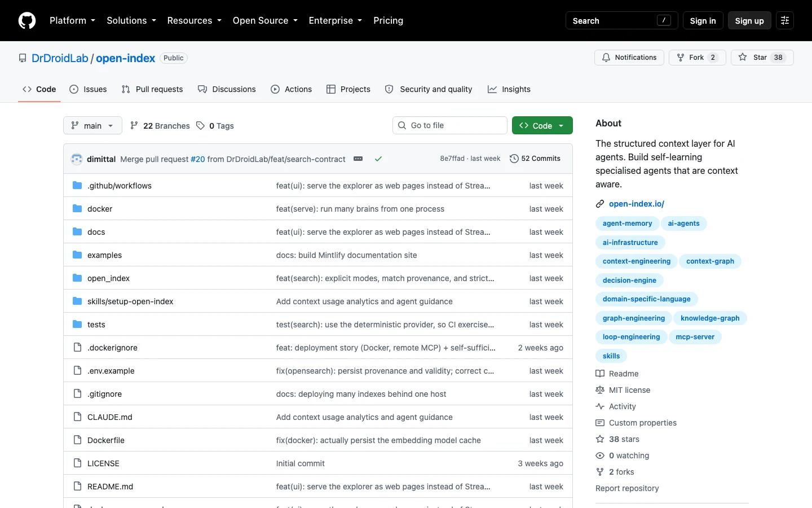
Task: Click the link icon beside open-index.io
Action: click(600, 204)
